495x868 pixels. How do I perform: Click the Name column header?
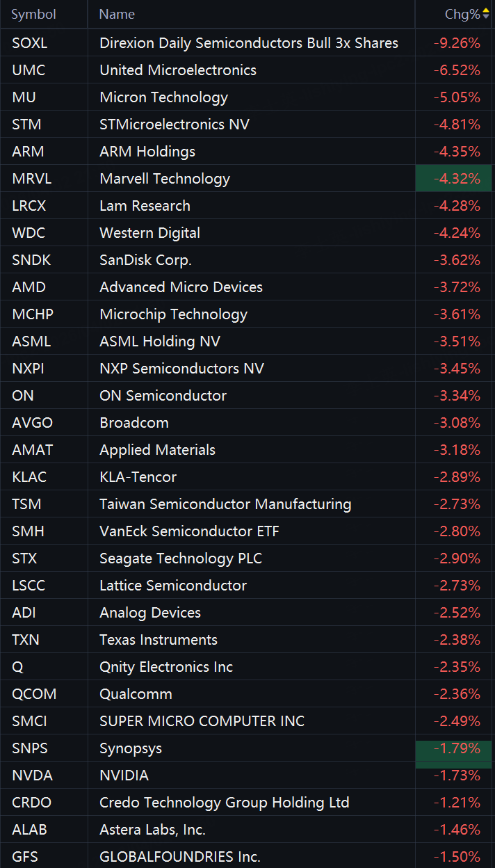[x=117, y=14]
